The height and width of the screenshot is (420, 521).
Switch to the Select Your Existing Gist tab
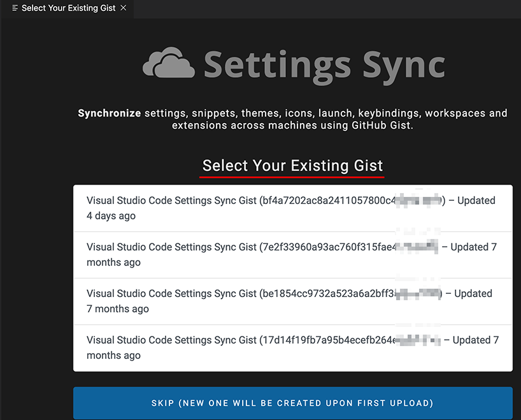[68, 8]
